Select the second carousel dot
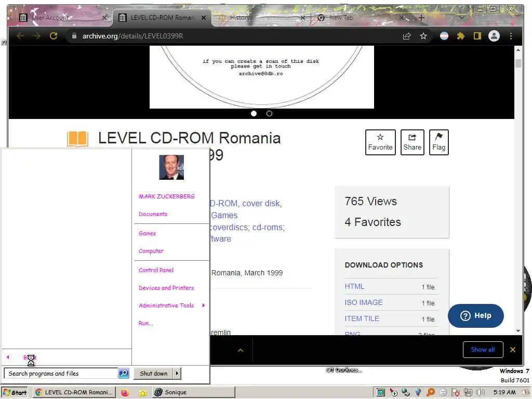The image size is (532, 399). click(x=269, y=114)
